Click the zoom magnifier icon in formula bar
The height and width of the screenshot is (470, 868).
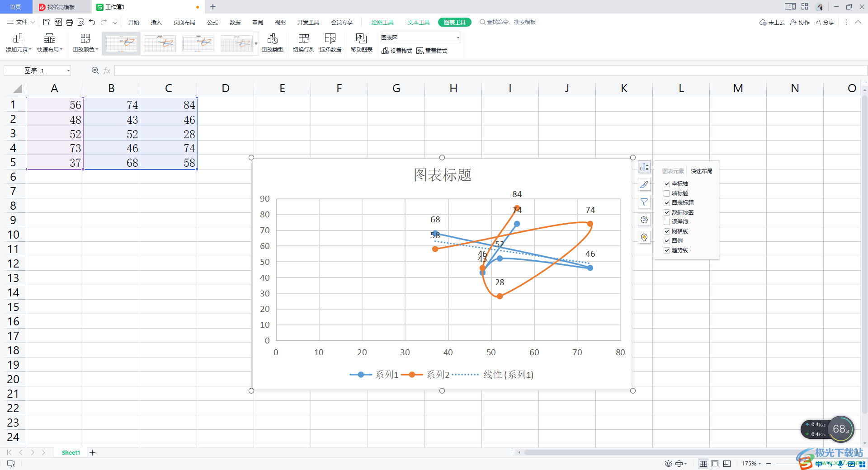pos(95,70)
